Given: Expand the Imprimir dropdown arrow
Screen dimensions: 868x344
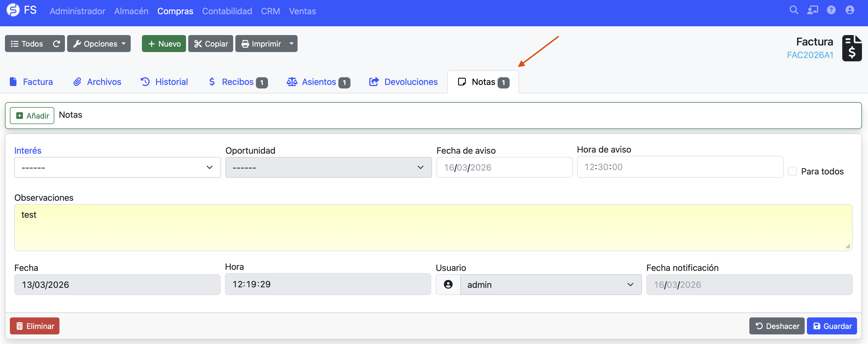Looking at the screenshot, I should click(x=291, y=44).
